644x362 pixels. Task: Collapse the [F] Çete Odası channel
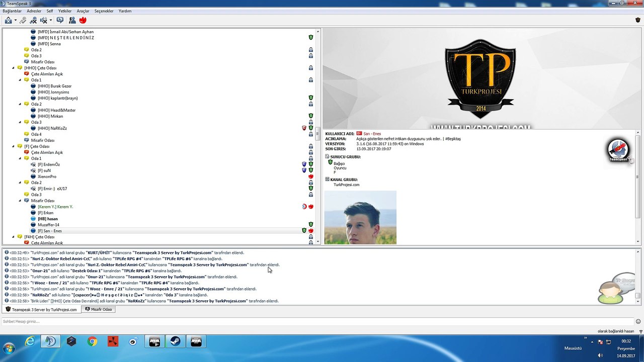(x=14, y=146)
